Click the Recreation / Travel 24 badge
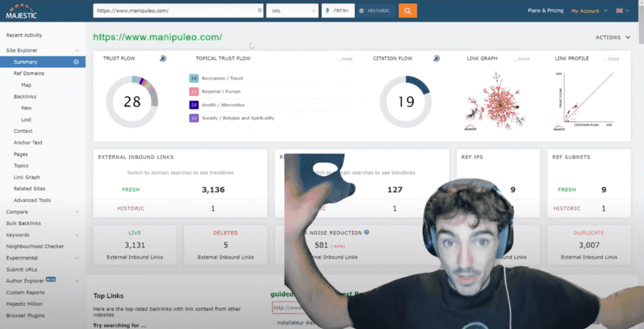 click(x=194, y=78)
